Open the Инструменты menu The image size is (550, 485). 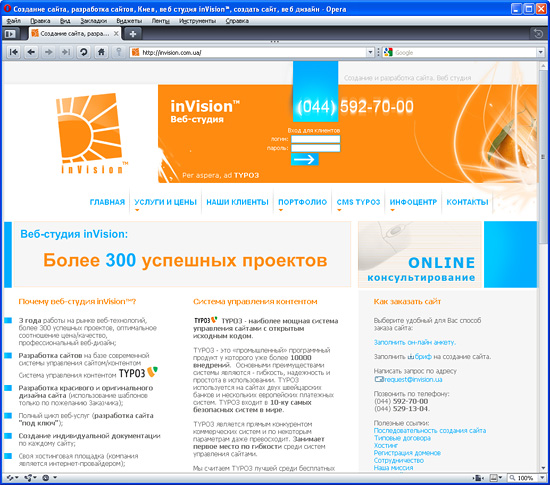click(197, 21)
